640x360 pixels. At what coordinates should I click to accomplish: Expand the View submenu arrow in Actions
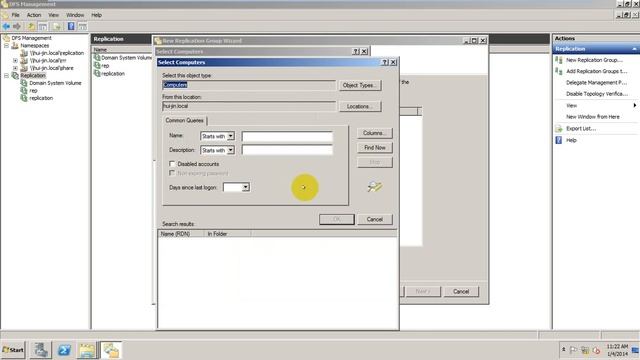[x=635, y=105]
